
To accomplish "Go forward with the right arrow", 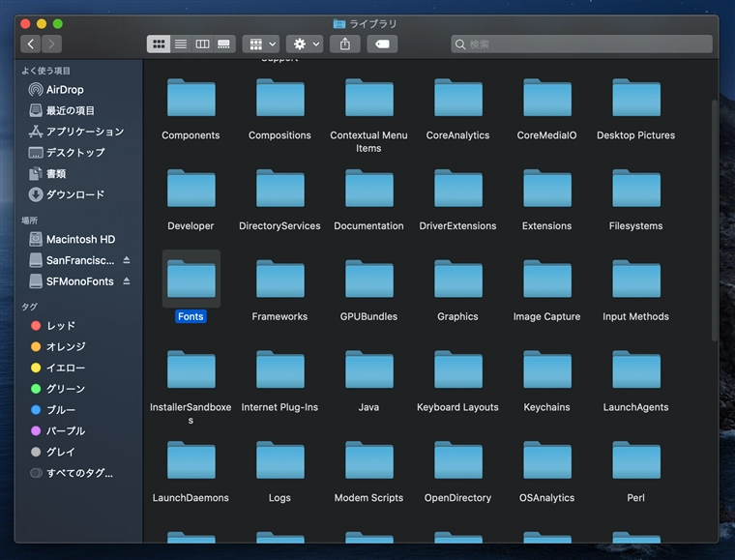I will [51, 44].
